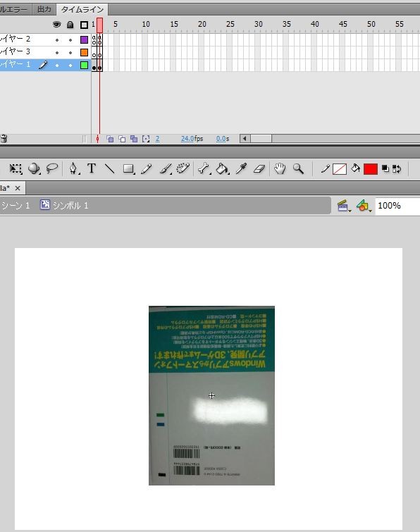
Task: Click the keyframe in layer 1 frame 1
Action: pos(94,65)
